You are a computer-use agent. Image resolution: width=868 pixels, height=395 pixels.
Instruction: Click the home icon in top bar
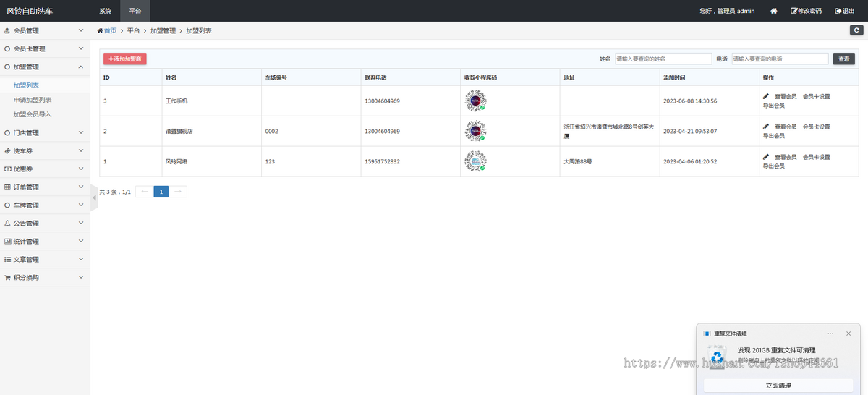pos(774,11)
